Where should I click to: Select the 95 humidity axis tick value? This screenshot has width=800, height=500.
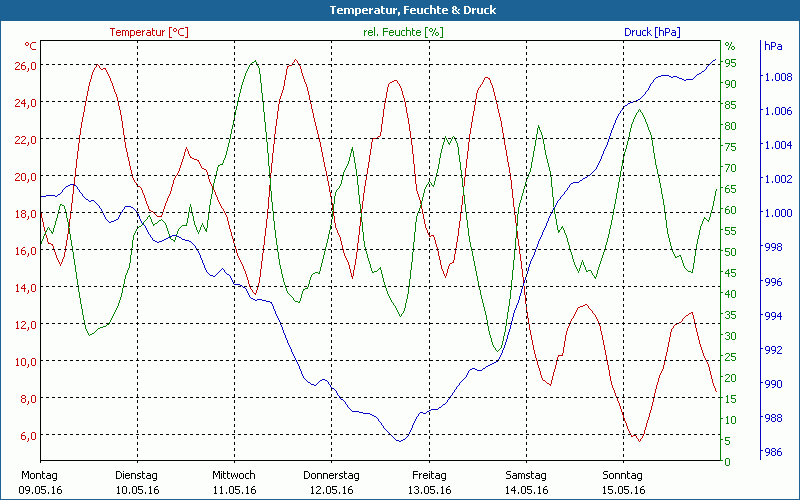730,63
